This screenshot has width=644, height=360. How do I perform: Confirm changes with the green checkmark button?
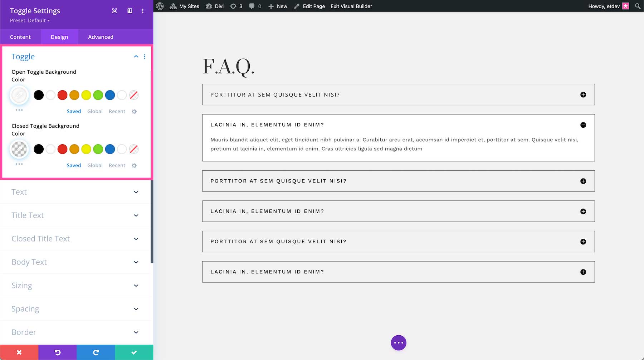click(x=134, y=352)
